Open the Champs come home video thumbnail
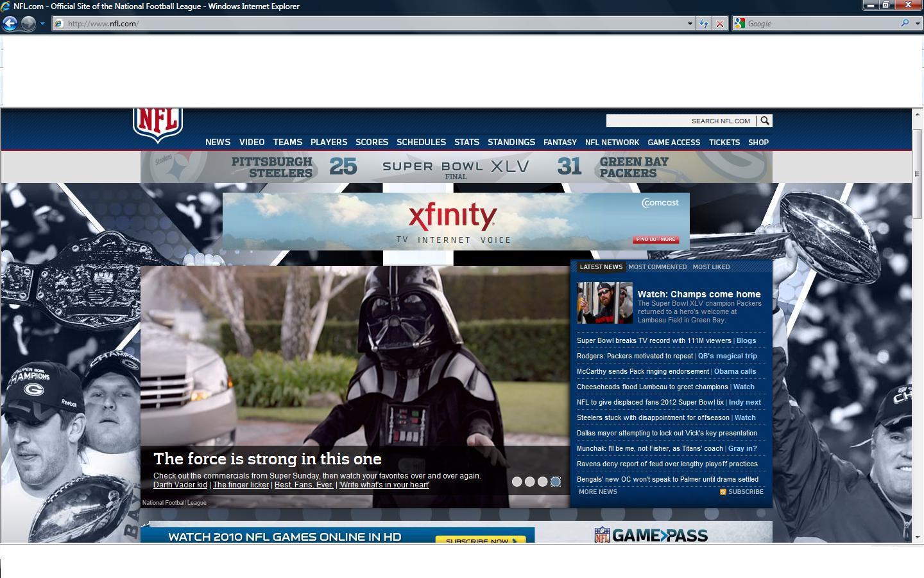 pos(604,302)
